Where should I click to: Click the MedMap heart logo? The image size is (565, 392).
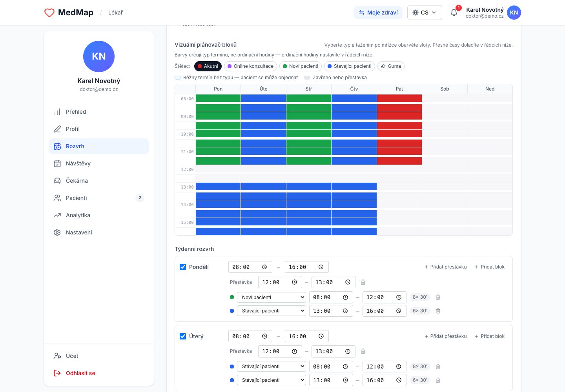click(49, 13)
